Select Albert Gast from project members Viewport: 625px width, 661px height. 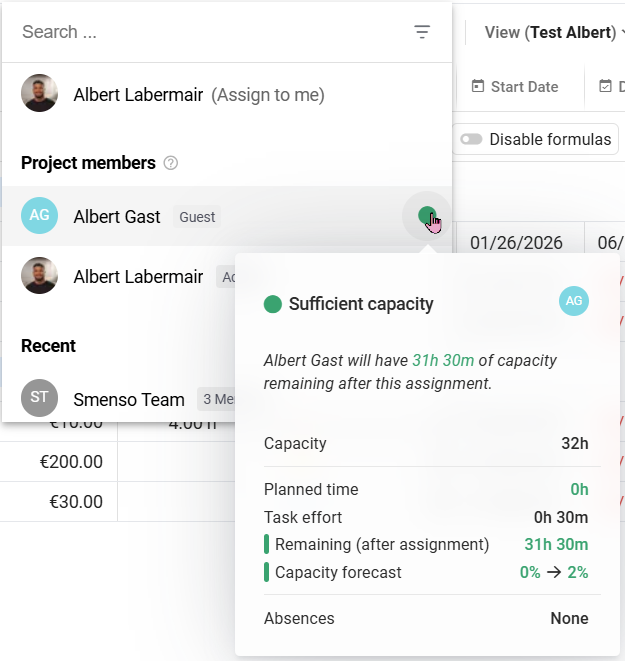click(x=117, y=216)
